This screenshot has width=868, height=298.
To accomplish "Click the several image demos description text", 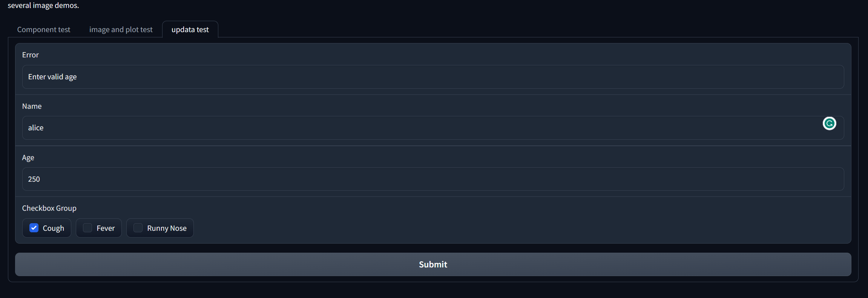I will point(43,6).
